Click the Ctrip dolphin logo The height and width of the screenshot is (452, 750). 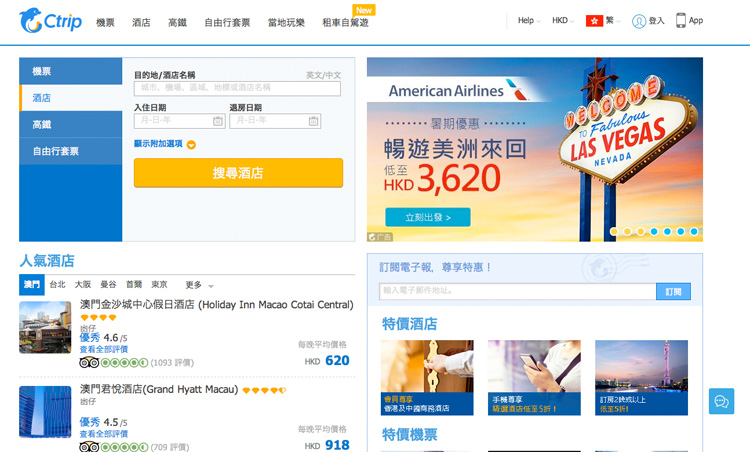click(50, 21)
